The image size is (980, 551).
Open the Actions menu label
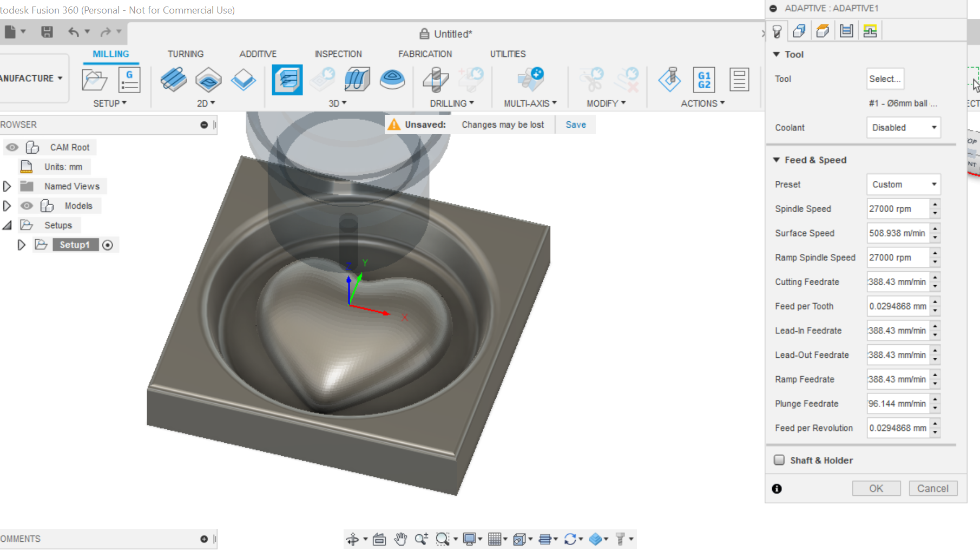pyautogui.click(x=702, y=103)
